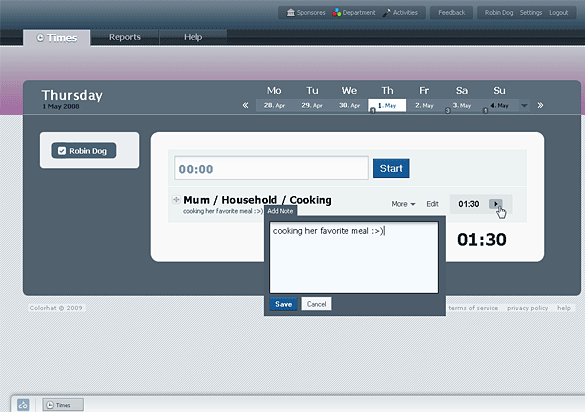The width and height of the screenshot is (585, 412).
Task: Select Monday 28. Apr
Action: 274,105
